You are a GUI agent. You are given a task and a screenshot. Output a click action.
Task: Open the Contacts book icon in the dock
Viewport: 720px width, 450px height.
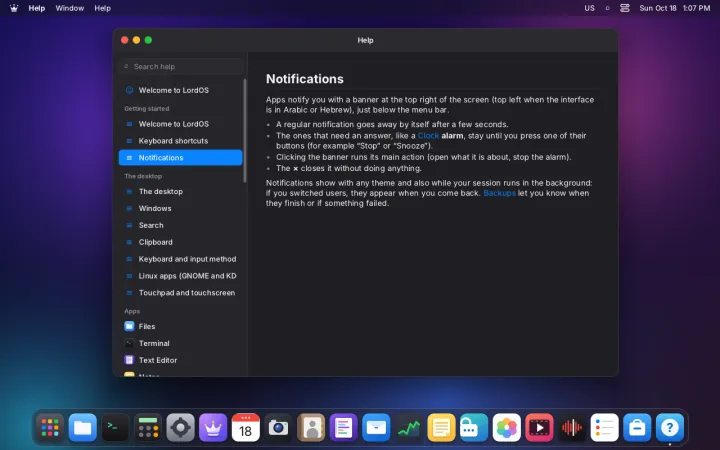(311, 428)
